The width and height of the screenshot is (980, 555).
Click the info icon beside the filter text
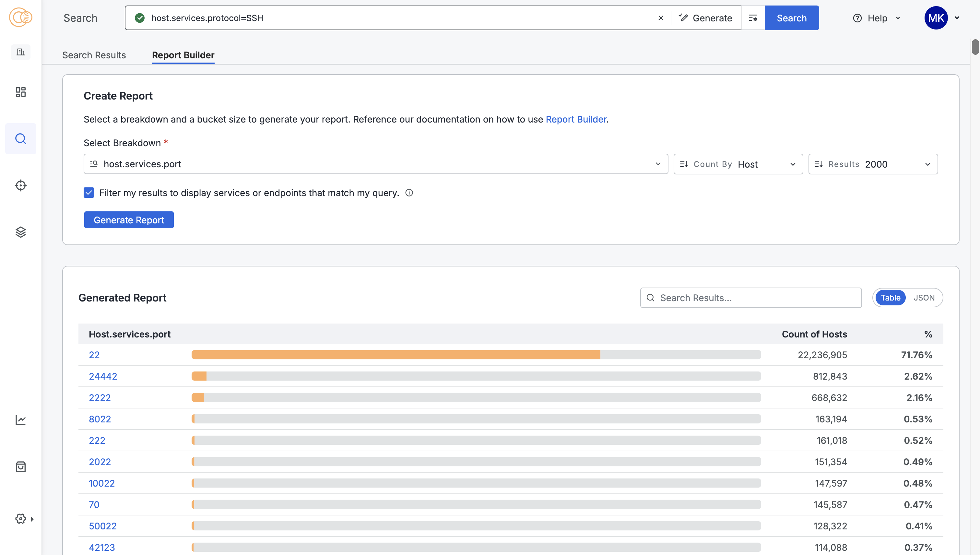pyautogui.click(x=409, y=193)
